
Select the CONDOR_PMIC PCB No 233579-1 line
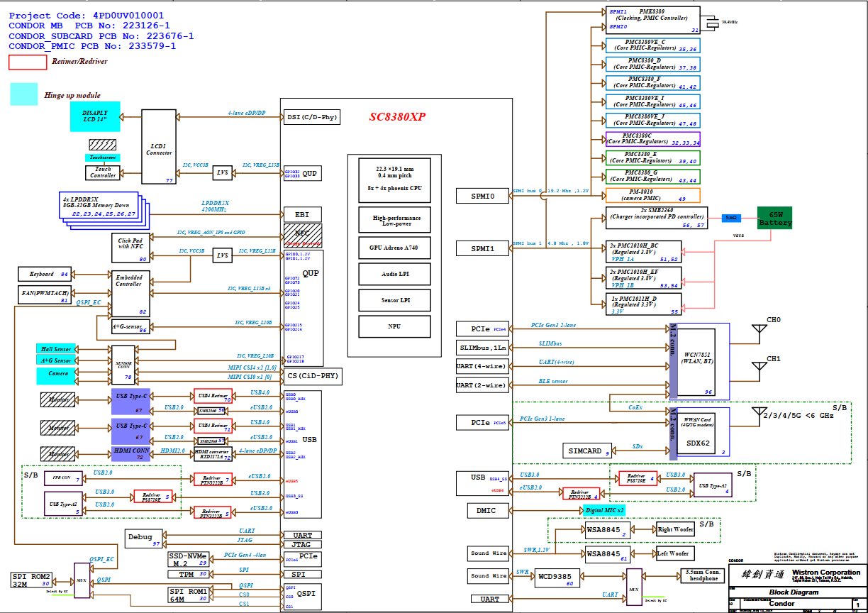(92, 47)
